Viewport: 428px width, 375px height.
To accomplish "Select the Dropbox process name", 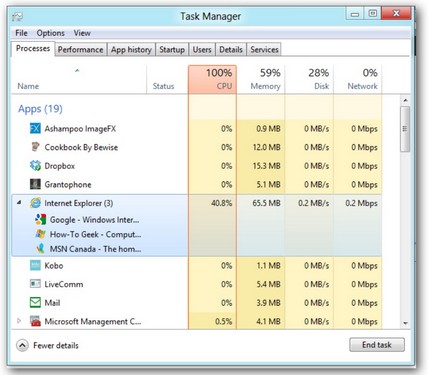I will [60, 166].
